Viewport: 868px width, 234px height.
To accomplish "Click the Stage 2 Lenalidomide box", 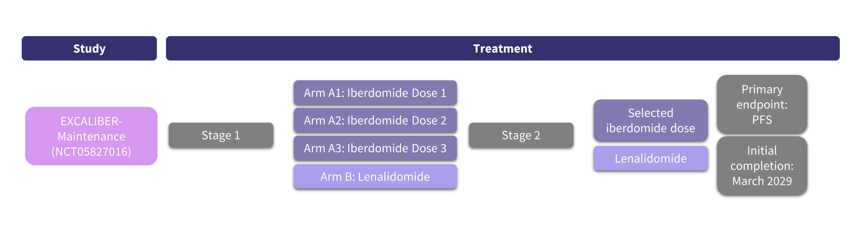I will tap(650, 158).
